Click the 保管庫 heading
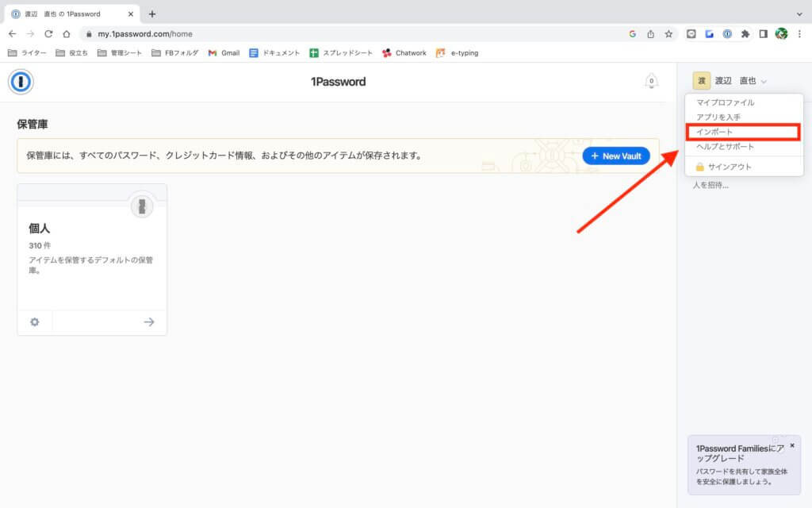 33,125
